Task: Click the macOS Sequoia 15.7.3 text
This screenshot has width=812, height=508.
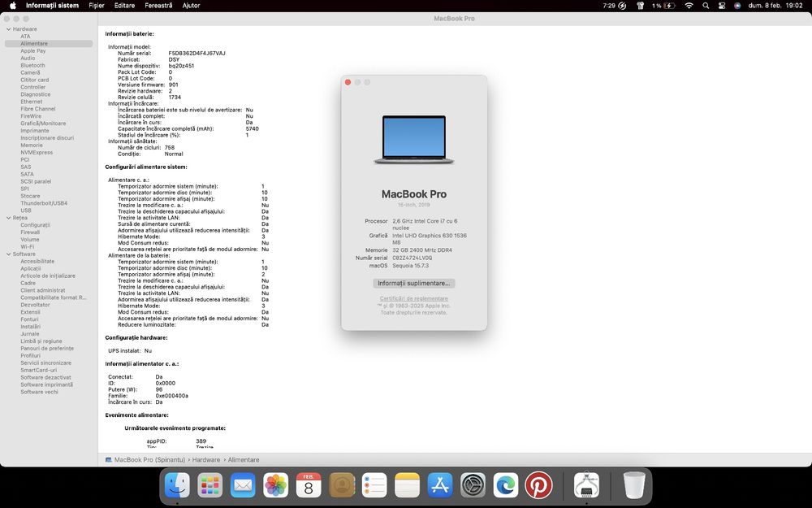Action: (x=410, y=266)
